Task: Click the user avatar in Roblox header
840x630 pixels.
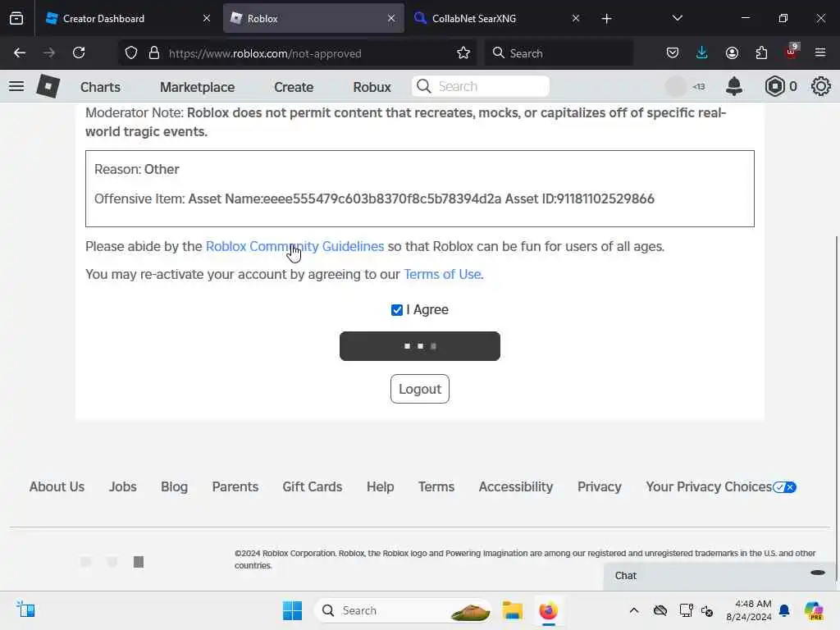Action: click(x=676, y=86)
